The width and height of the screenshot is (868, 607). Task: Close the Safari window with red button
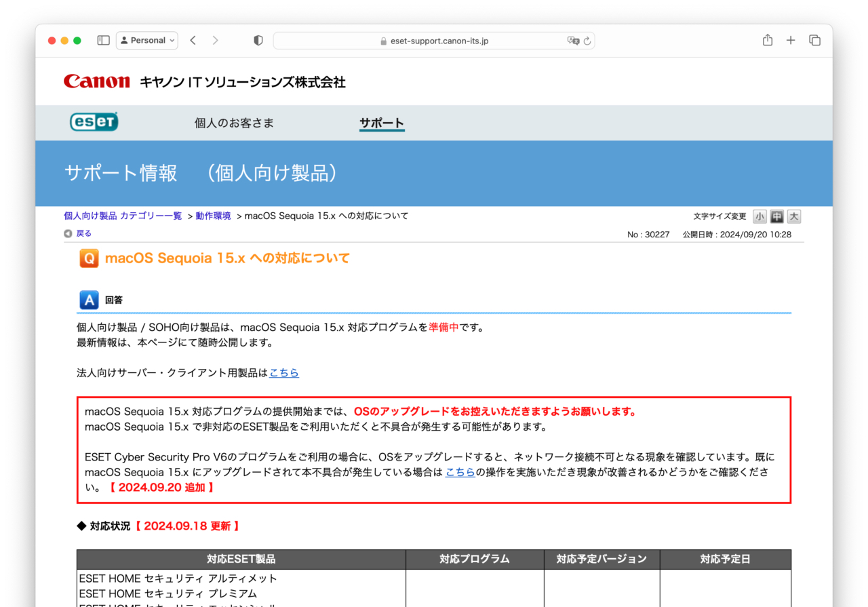(x=52, y=41)
